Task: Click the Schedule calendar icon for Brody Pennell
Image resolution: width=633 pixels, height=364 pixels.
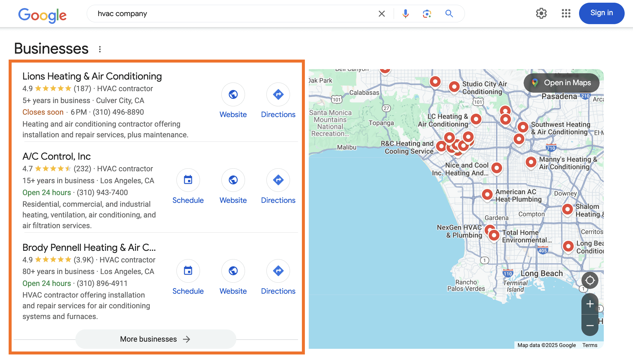Action: pos(188,271)
